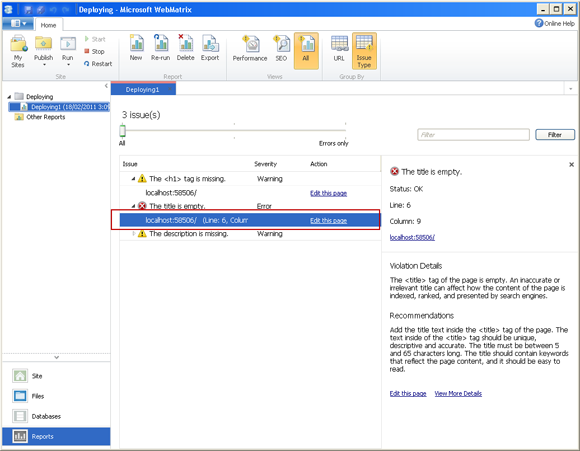Close the issue details pane
The height and width of the screenshot is (451, 580).
pos(571,165)
